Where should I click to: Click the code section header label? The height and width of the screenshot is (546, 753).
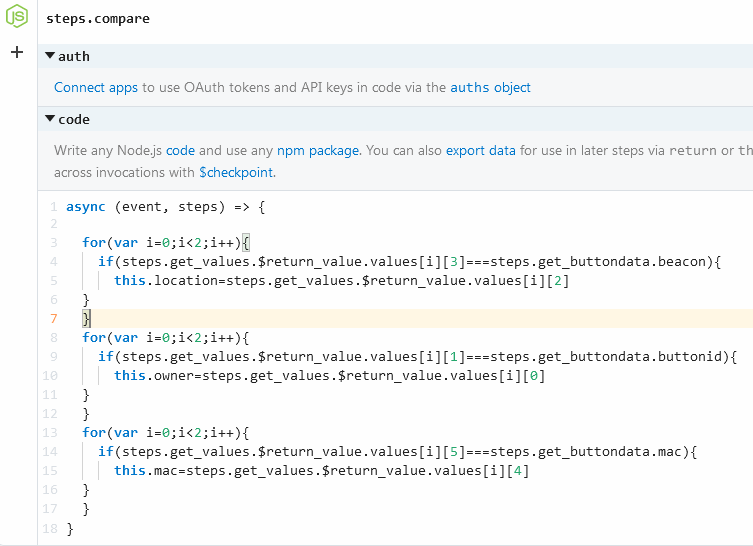tap(74, 119)
